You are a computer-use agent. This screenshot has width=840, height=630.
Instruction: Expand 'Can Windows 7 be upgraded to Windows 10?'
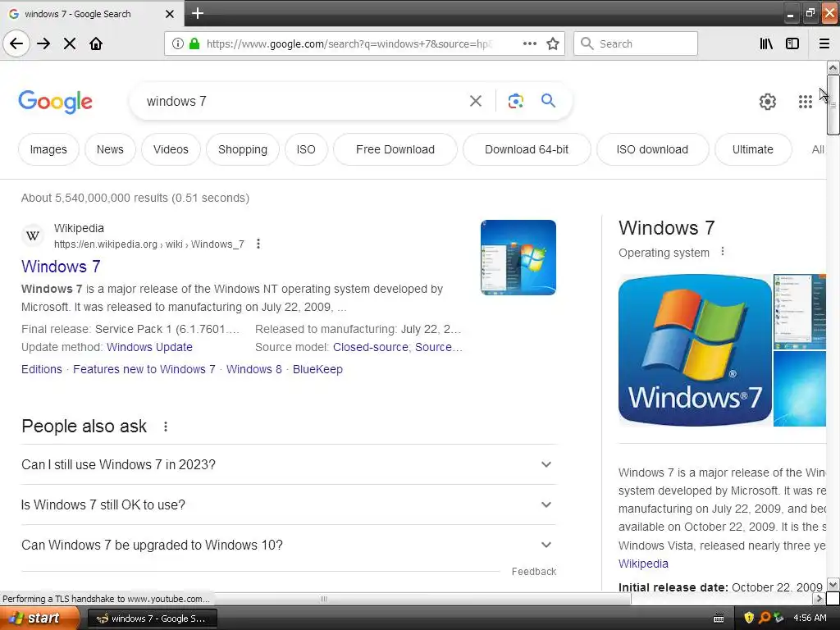coord(288,545)
